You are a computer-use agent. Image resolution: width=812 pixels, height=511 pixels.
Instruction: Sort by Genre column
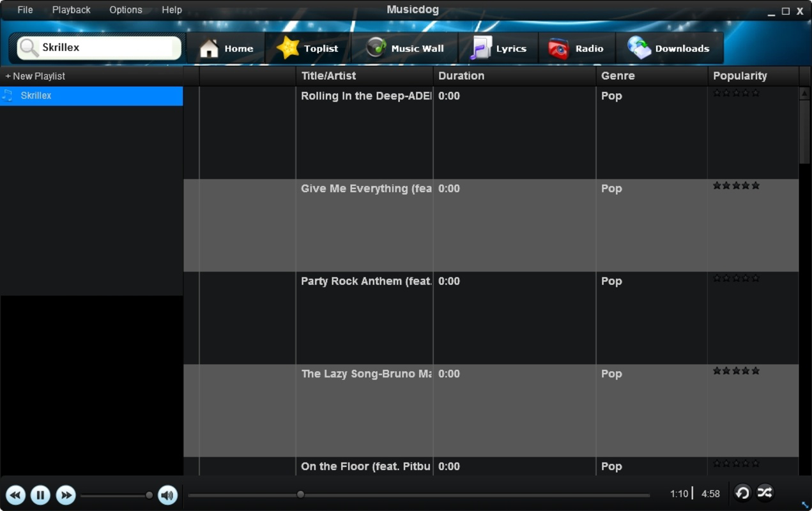(651, 75)
